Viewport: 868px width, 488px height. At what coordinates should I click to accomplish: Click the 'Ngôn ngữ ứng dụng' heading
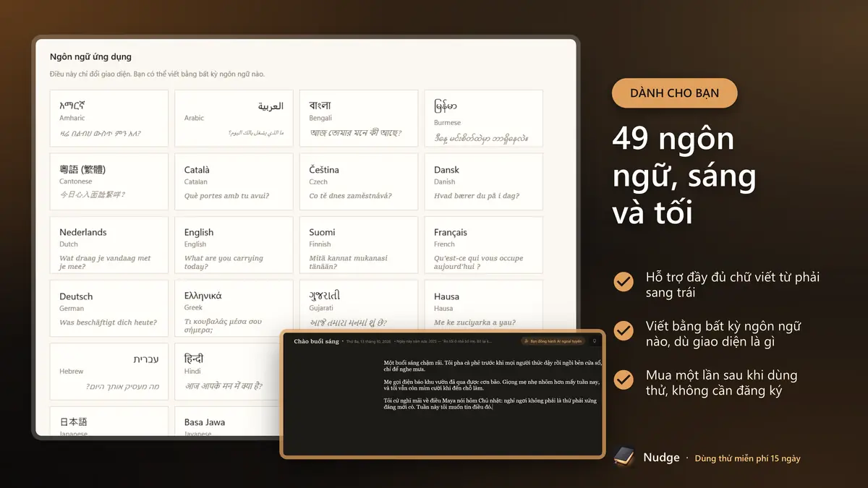coord(90,56)
